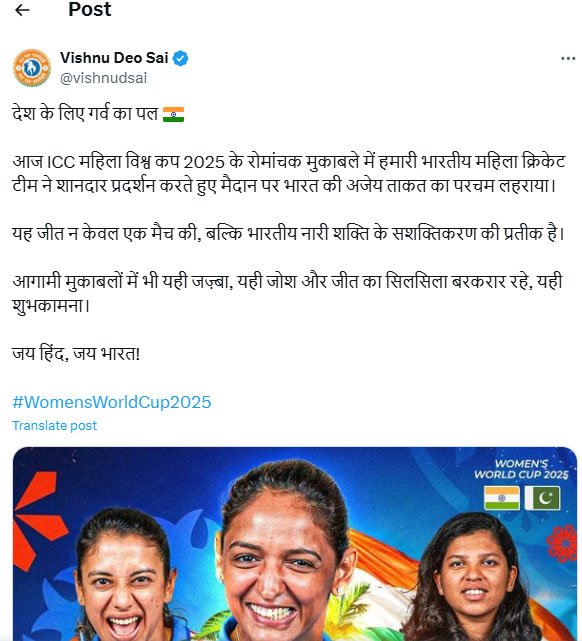Click the Post heading
Viewport: 582px width, 641px height.
pos(90,9)
